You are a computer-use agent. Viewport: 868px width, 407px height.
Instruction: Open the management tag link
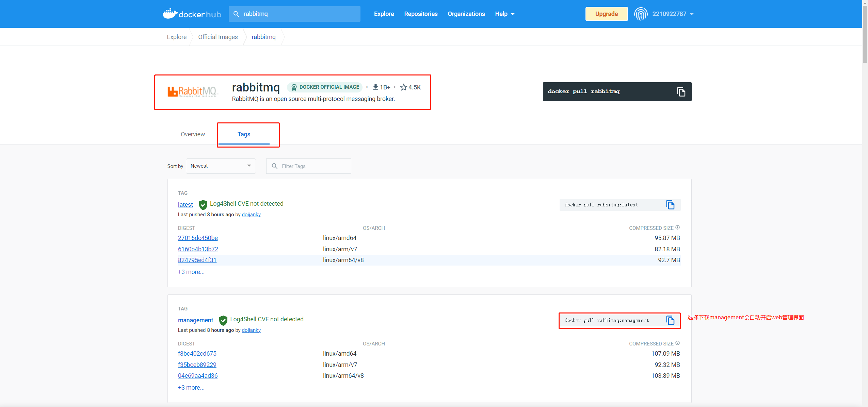click(x=195, y=320)
